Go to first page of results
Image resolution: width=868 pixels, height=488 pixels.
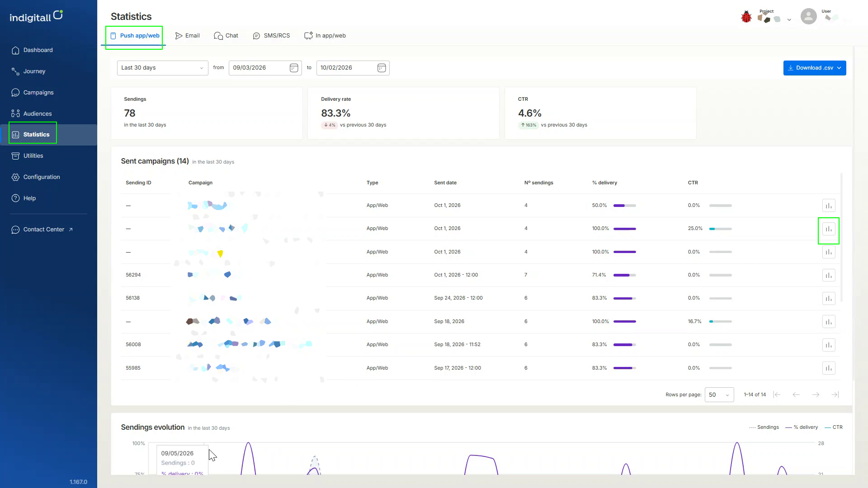pyautogui.click(x=777, y=394)
